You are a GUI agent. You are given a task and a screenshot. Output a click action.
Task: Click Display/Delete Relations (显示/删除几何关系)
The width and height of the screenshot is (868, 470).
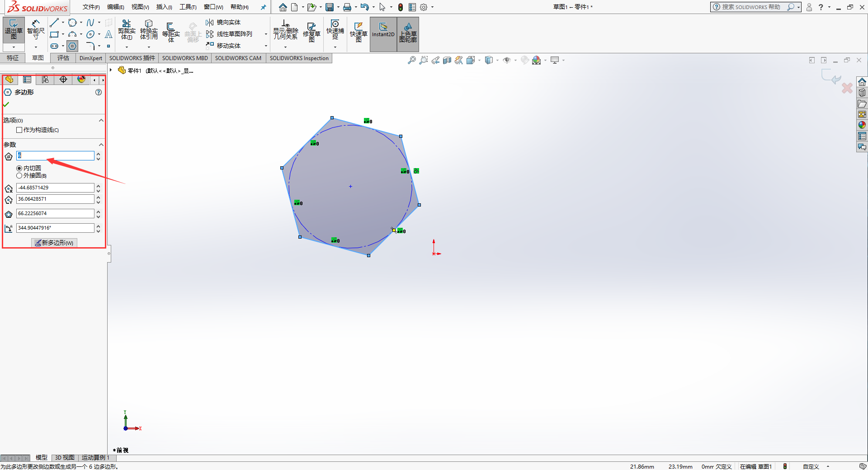[x=285, y=30]
